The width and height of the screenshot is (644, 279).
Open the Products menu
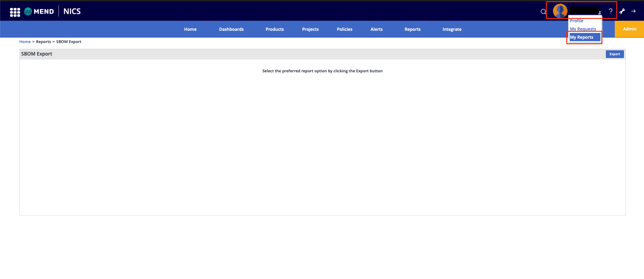pos(275,29)
